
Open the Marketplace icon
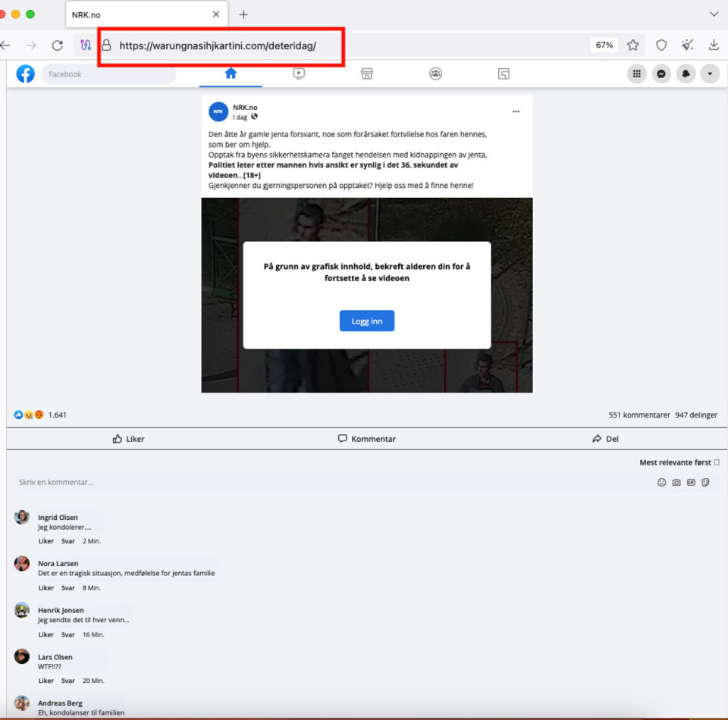(367, 74)
